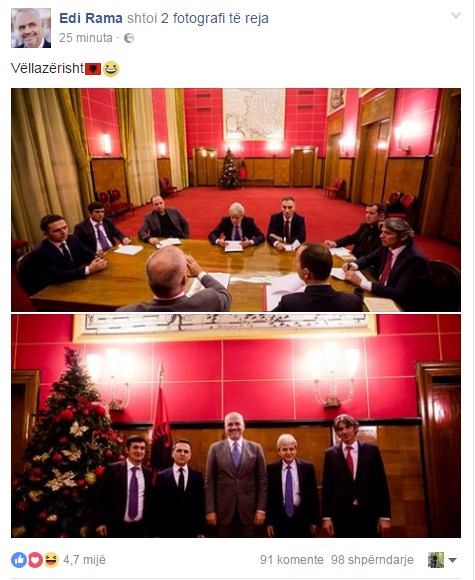Expand the comment-as dropdown arrow
The height and width of the screenshot is (580, 475).
[452, 560]
